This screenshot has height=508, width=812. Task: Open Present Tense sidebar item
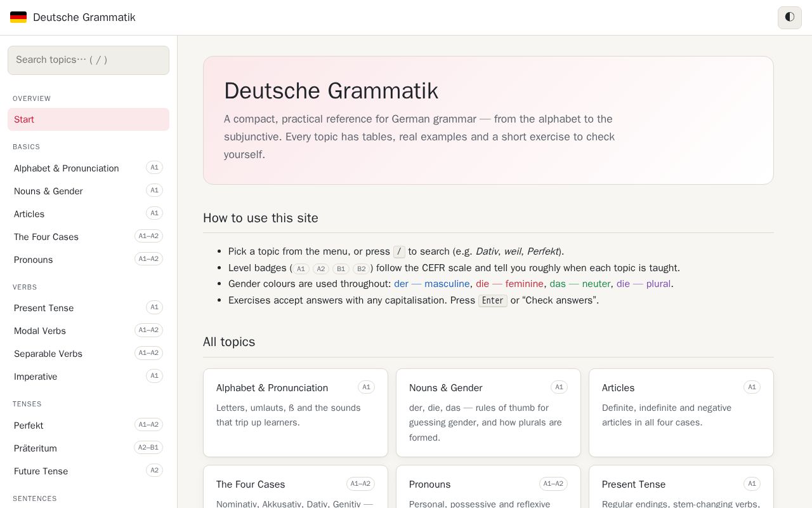pyautogui.click(x=88, y=308)
